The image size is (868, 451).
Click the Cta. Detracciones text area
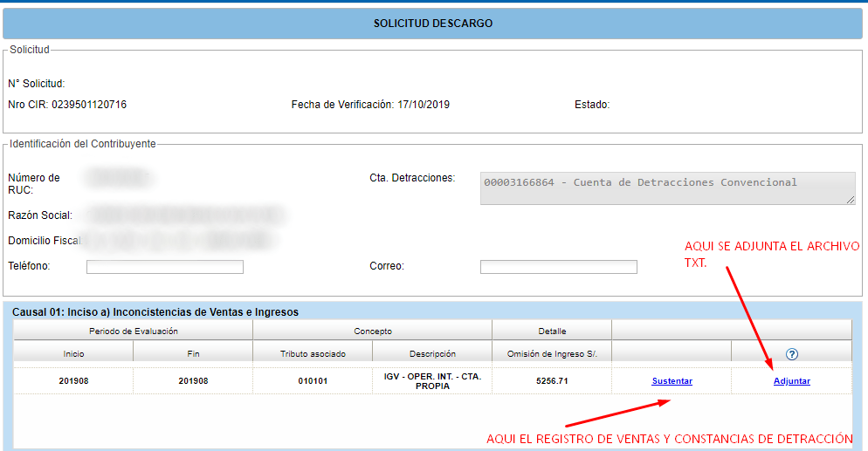click(x=667, y=188)
